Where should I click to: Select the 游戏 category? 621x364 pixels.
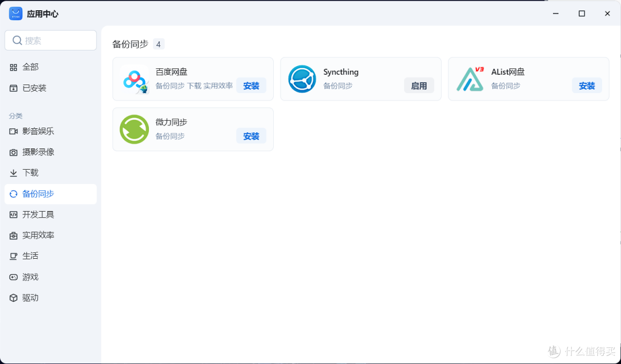click(51, 277)
